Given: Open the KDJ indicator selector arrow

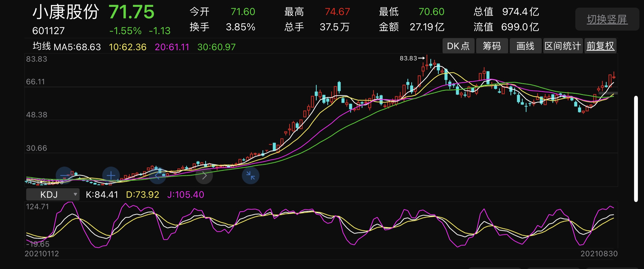Looking at the screenshot, I should 75,194.
